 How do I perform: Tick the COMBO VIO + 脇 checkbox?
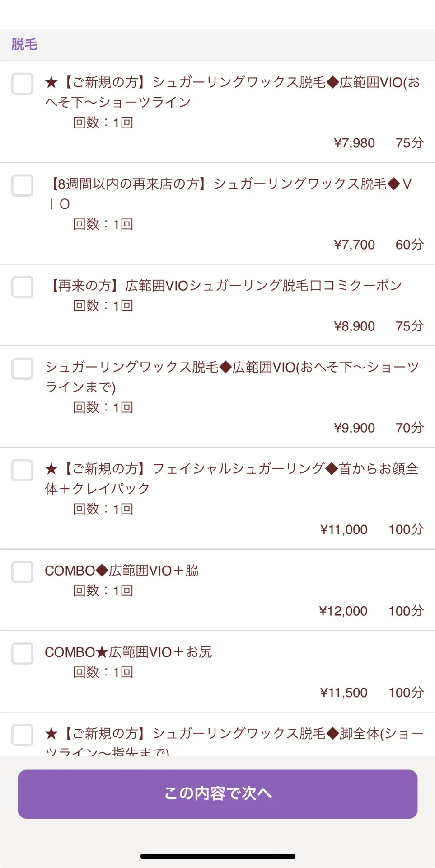(22, 572)
